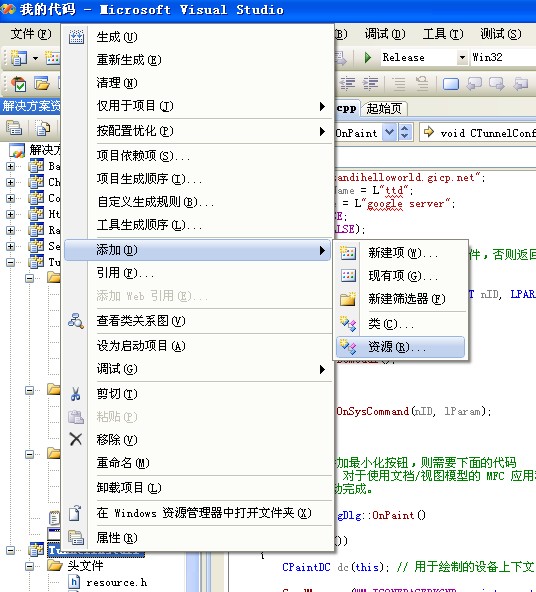Select 类(C) in the submenu
536x592 pixels.
point(400,324)
